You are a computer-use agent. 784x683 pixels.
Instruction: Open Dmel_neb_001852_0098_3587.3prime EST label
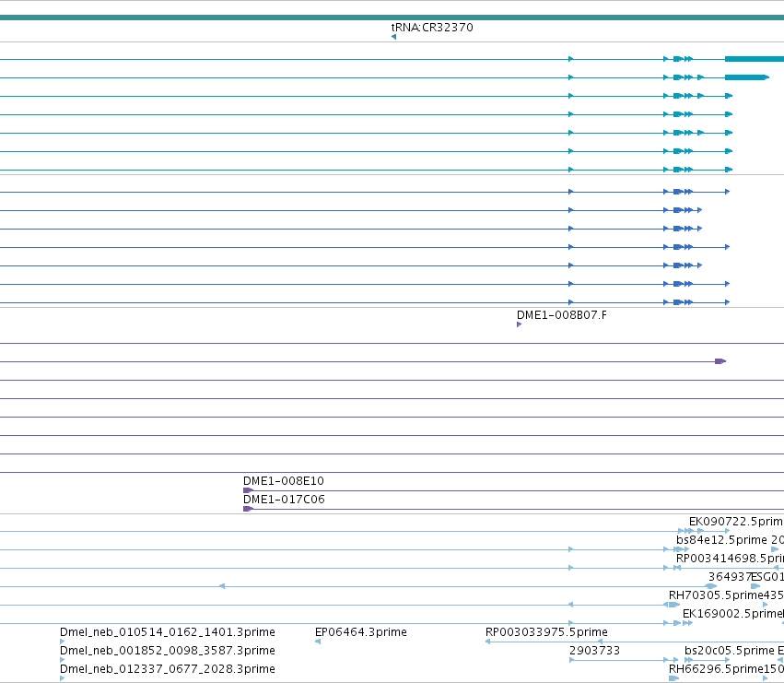tap(168, 651)
